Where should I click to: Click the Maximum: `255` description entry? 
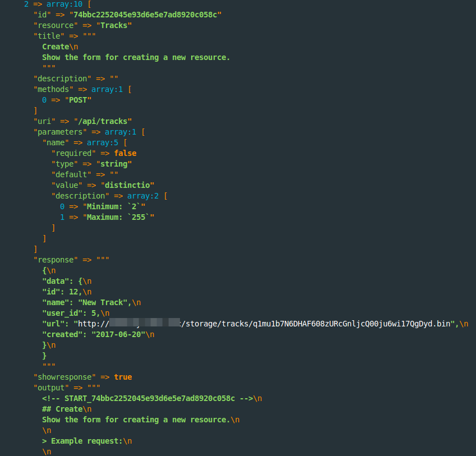click(x=118, y=217)
